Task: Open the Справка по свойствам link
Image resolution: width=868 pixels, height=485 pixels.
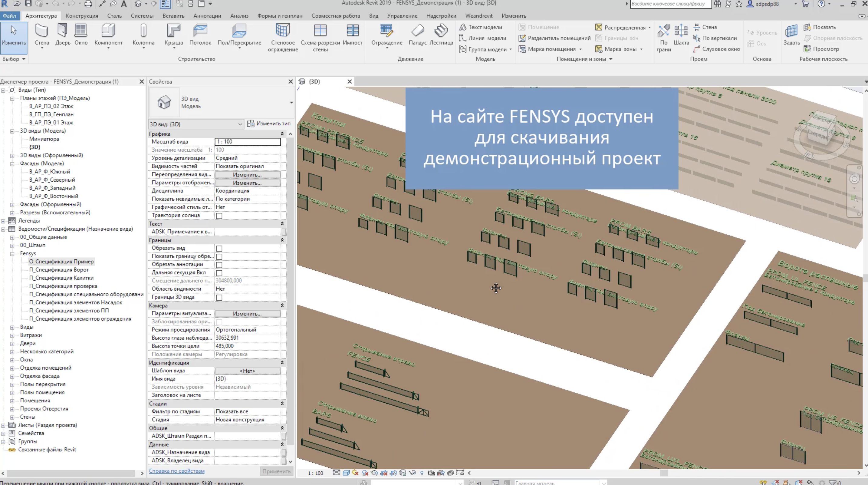Action: pos(176,471)
